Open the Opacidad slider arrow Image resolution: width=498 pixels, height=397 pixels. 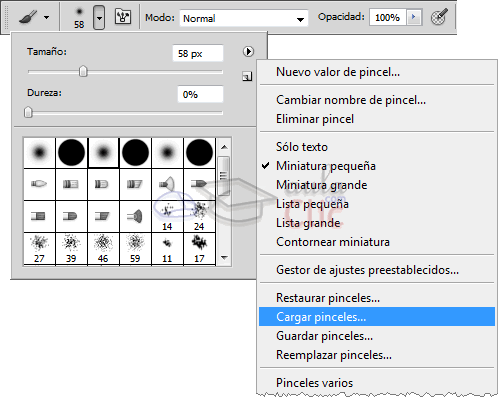(414, 17)
